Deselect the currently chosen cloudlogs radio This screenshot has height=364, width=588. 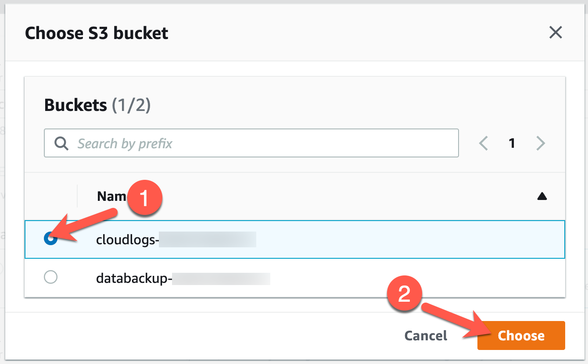pyautogui.click(x=50, y=239)
